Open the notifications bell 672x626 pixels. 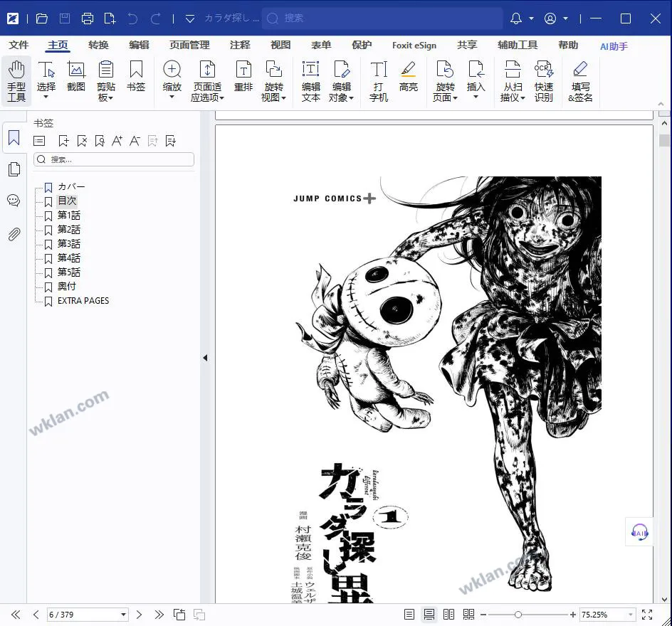(516, 18)
